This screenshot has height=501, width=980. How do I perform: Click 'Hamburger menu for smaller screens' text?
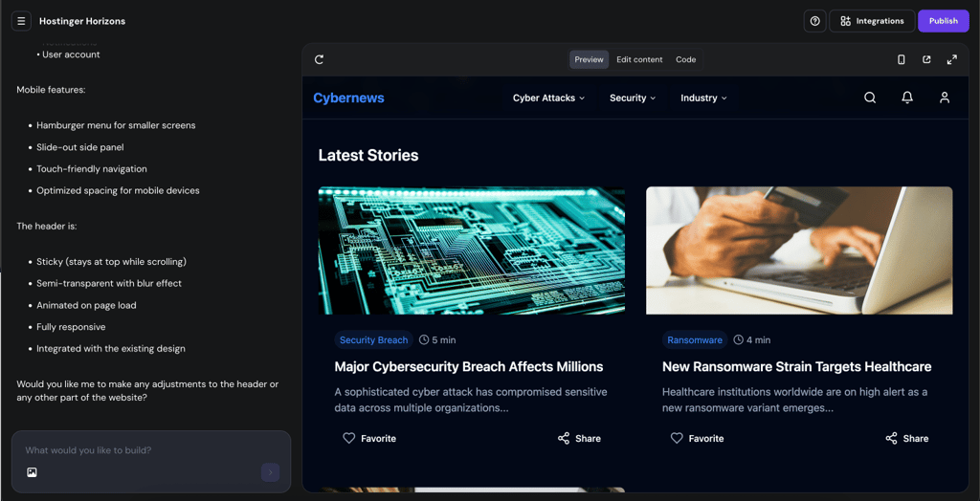[x=116, y=125]
